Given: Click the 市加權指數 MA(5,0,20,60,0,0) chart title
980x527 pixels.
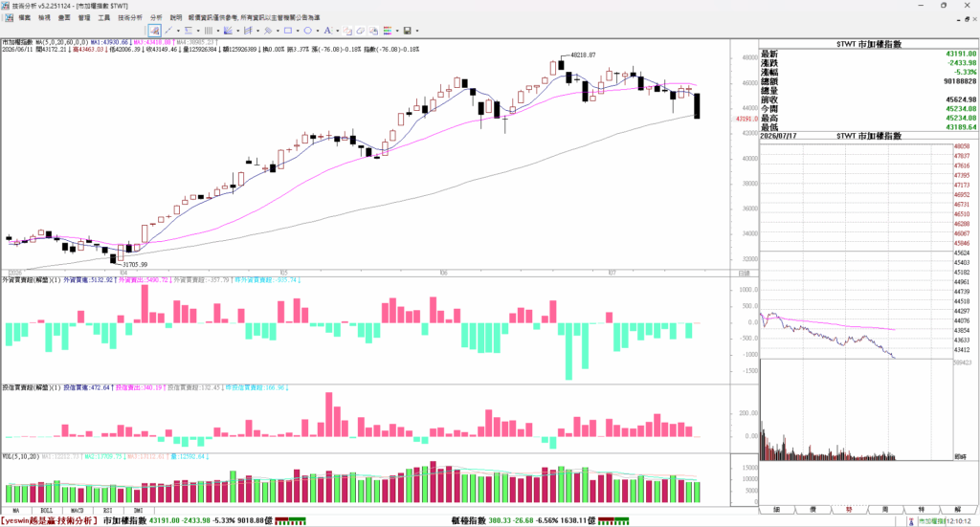Looking at the screenshot, I should [45, 42].
